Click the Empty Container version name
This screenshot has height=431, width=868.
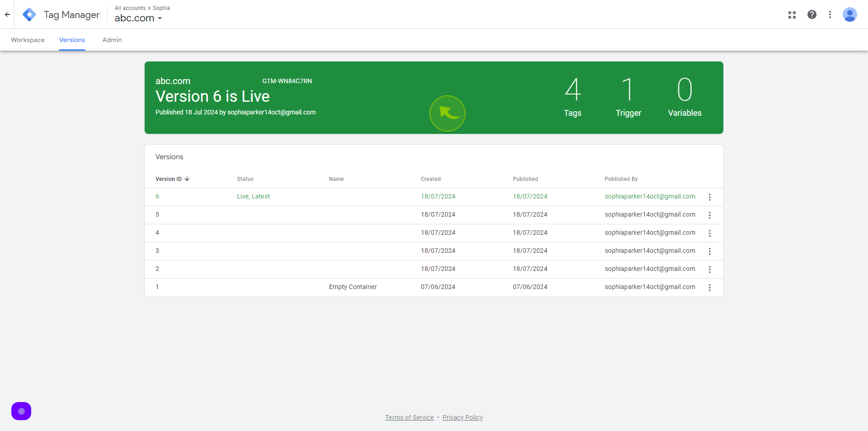pos(353,287)
